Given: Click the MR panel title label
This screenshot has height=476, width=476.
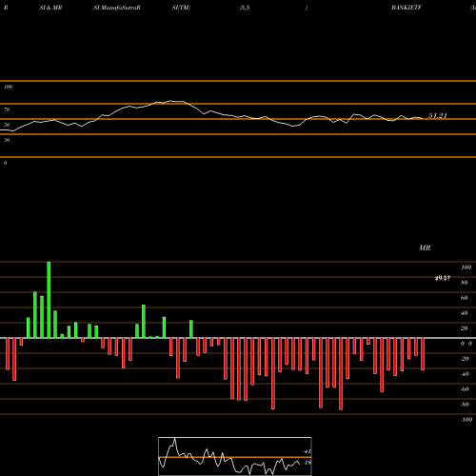Looking at the screenshot, I should click(x=425, y=248).
